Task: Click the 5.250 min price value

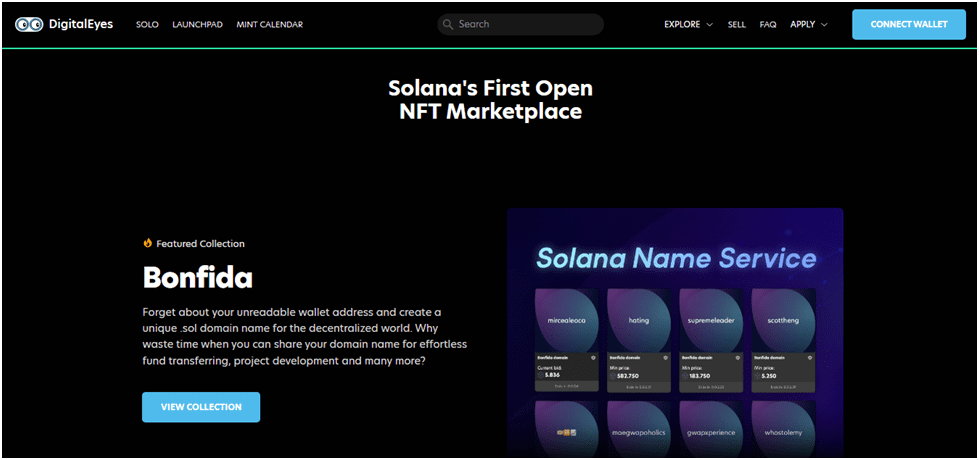Action: point(770,376)
